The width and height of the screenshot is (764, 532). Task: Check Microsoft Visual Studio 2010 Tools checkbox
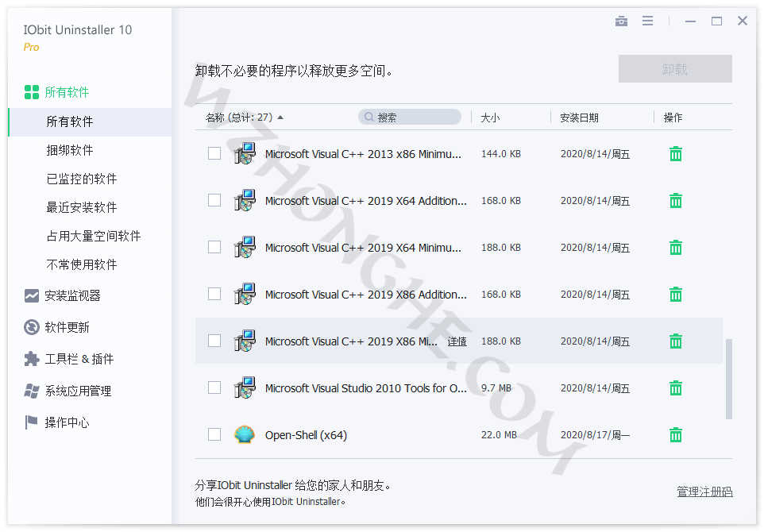(214, 388)
